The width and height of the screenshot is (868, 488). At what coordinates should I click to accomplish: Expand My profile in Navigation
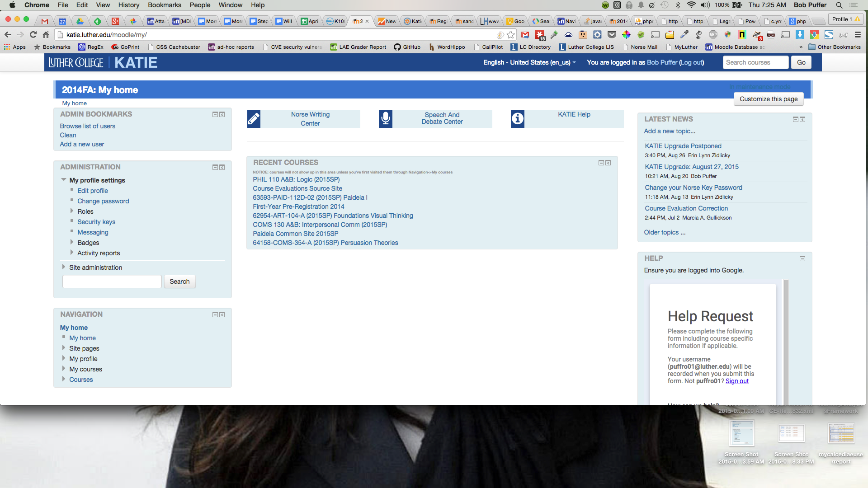click(63, 358)
